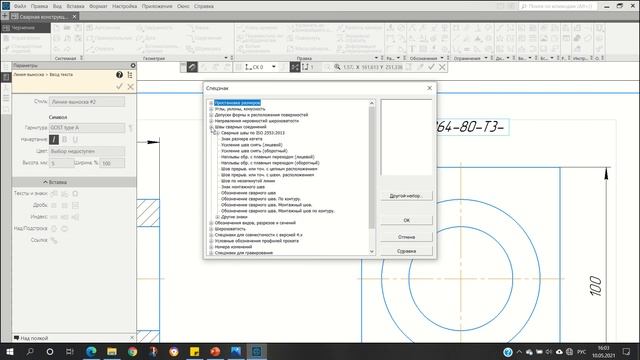Open Parameters panel help (question mark icon)

coord(119,75)
